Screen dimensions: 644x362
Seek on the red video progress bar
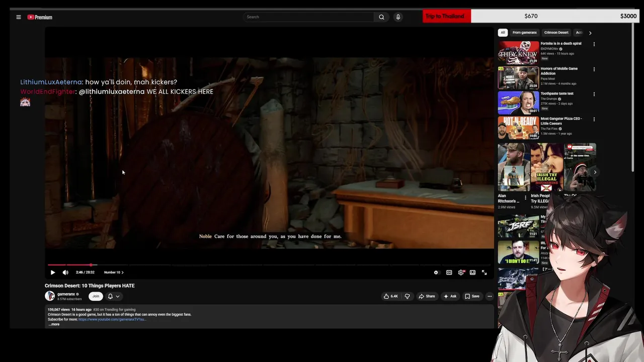[269, 265]
